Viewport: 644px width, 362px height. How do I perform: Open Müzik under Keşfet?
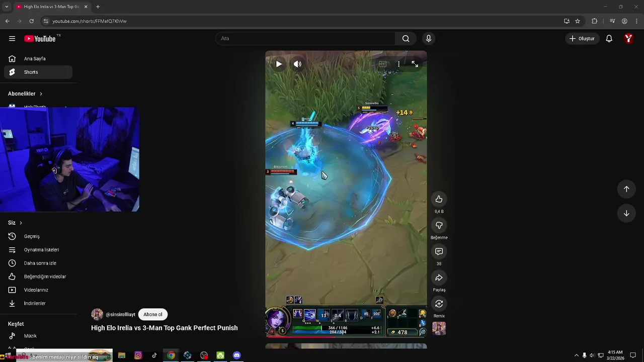pyautogui.click(x=38, y=336)
